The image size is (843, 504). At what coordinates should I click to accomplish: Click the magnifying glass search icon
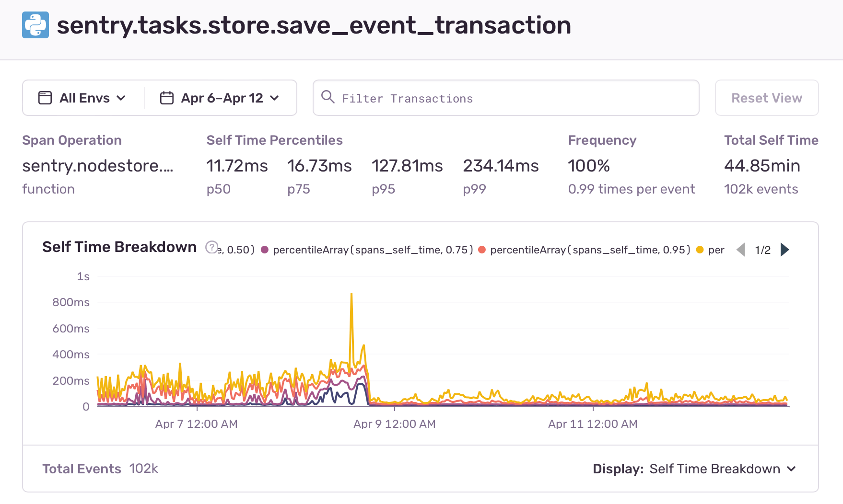pos(328,97)
